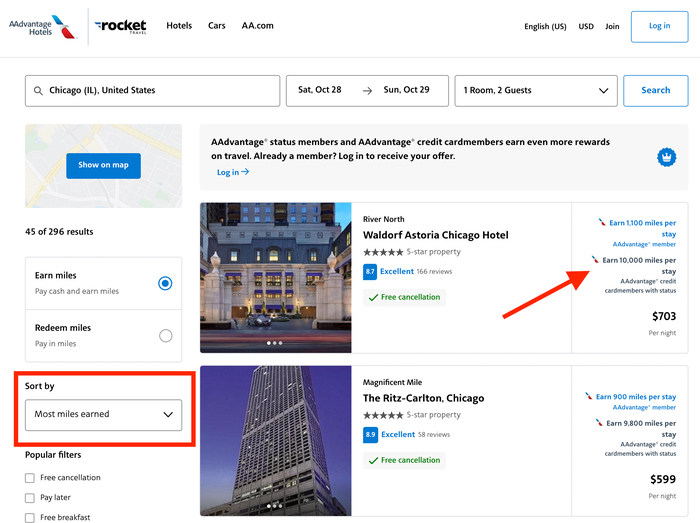Click the Rocket Travel logo
Image resolution: width=700 pixels, height=523 pixels.
pyautogui.click(x=121, y=26)
